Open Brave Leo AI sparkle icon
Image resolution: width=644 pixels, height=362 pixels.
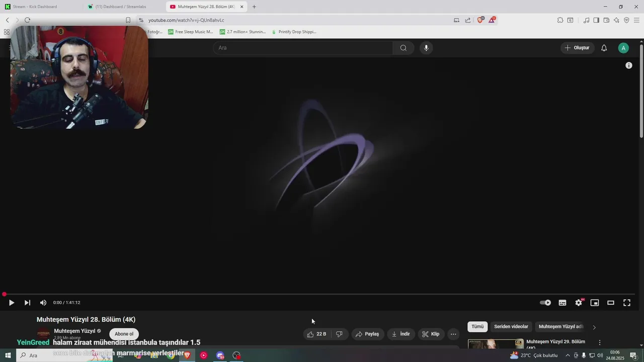click(616, 20)
